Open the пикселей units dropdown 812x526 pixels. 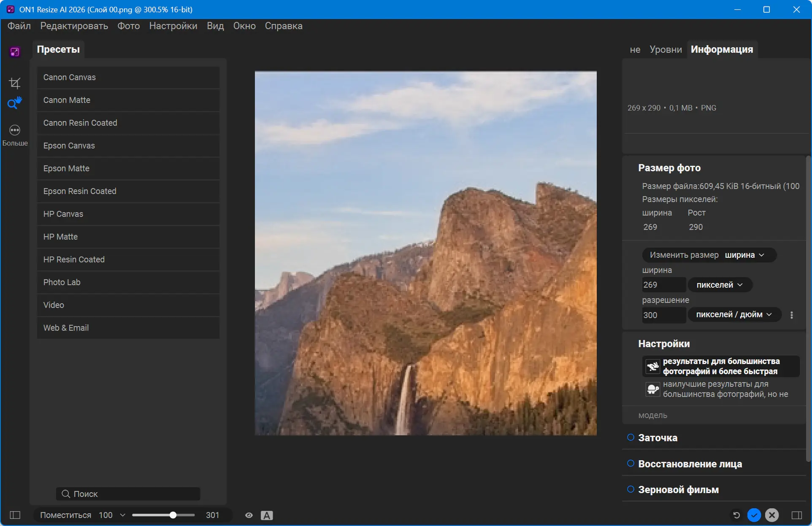pos(720,285)
